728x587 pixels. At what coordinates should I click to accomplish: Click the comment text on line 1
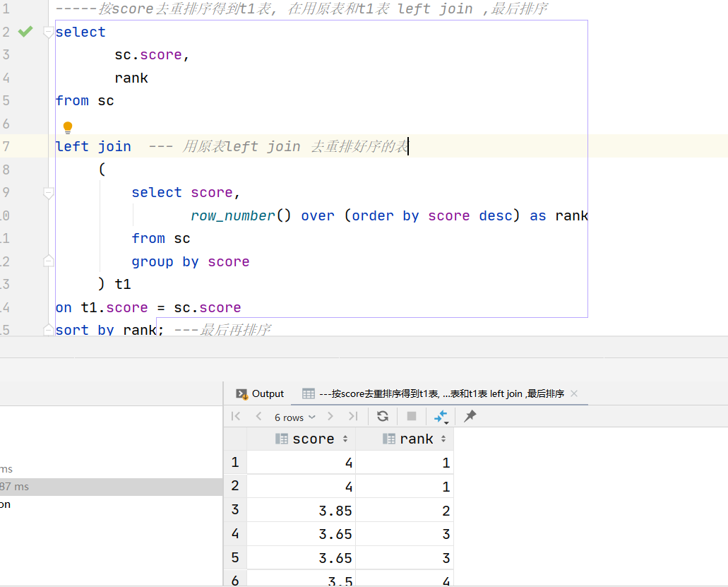302,8
